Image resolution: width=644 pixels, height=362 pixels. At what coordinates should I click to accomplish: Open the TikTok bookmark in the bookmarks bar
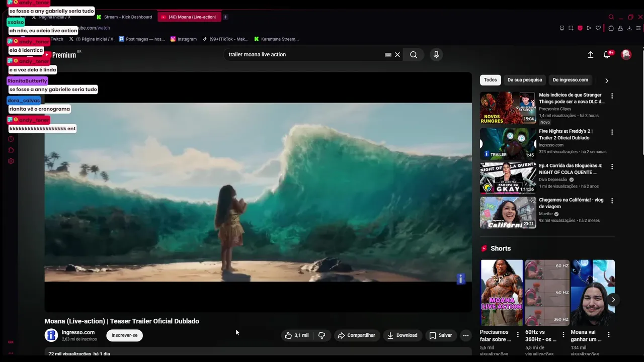click(225, 39)
